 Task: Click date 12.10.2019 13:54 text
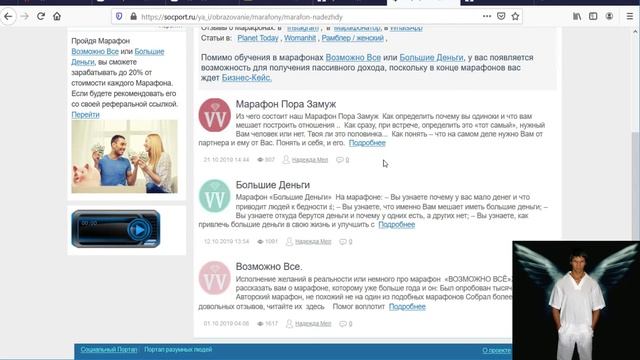coord(226,242)
